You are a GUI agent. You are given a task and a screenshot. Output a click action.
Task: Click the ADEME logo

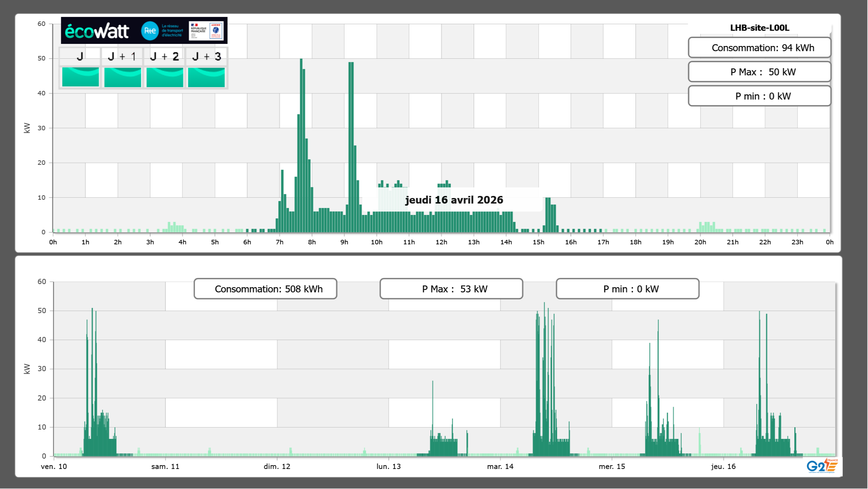216,30
